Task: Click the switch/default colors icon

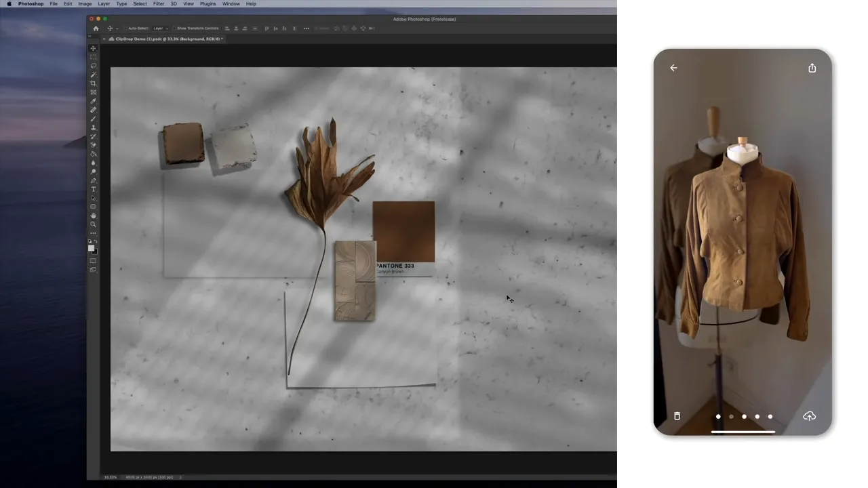Action: [93, 241]
